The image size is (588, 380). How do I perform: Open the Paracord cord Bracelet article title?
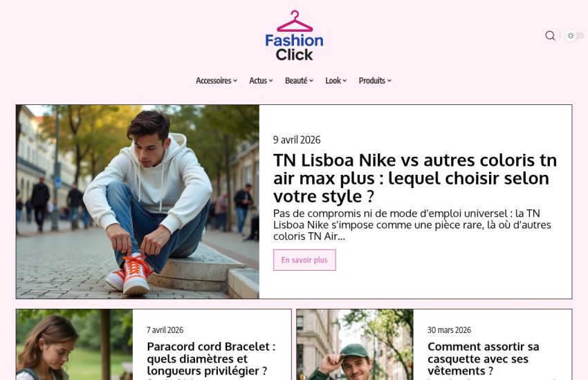(211, 359)
